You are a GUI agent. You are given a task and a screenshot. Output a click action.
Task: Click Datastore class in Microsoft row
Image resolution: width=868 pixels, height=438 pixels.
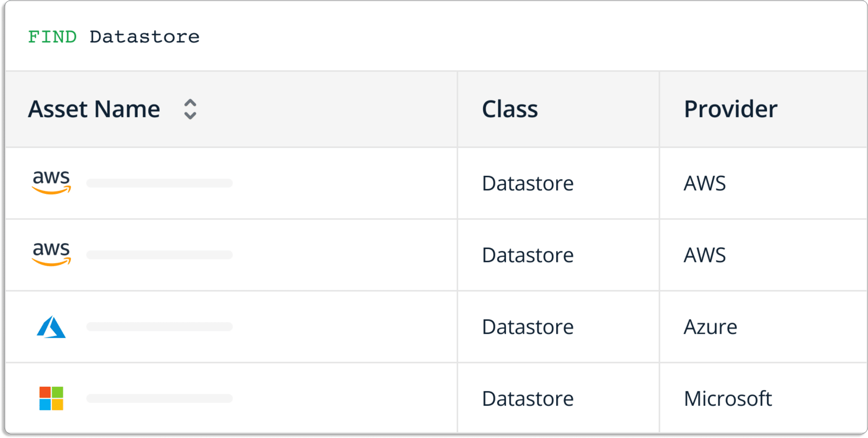coord(528,399)
